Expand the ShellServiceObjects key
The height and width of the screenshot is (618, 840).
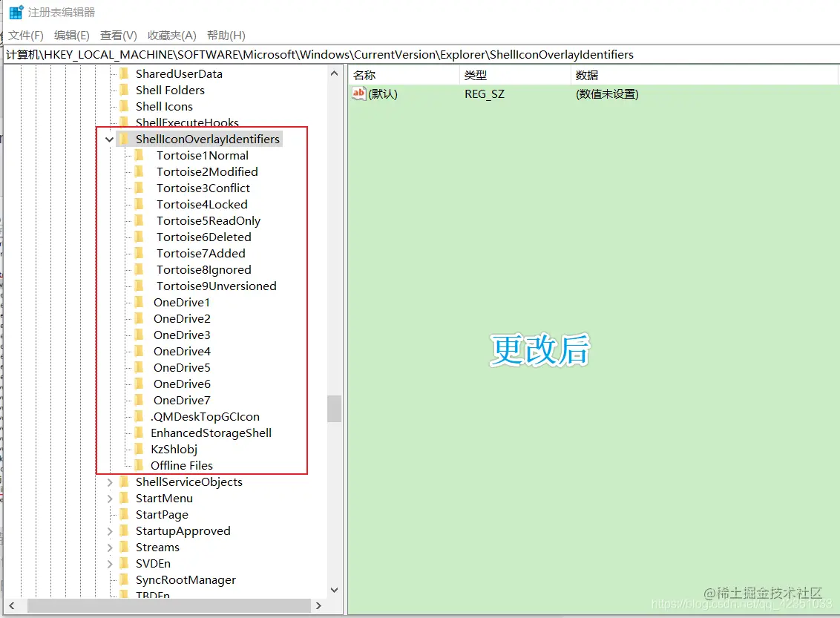click(x=109, y=482)
